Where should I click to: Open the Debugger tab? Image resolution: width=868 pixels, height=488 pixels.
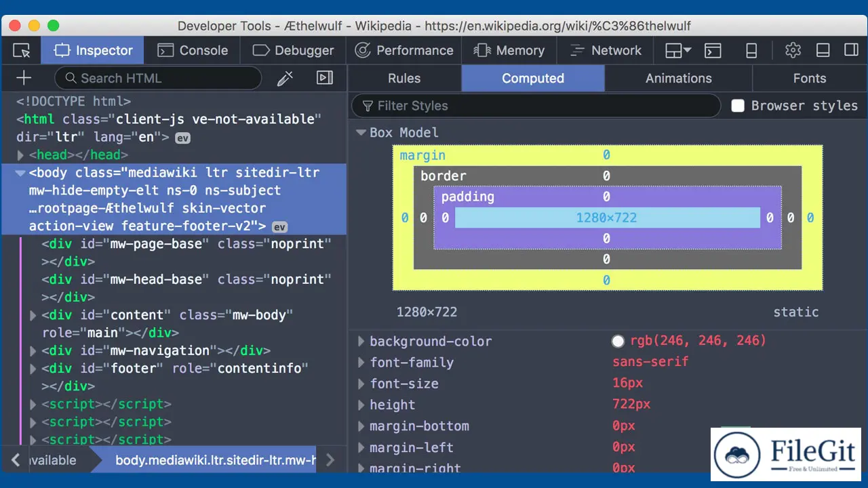293,51
